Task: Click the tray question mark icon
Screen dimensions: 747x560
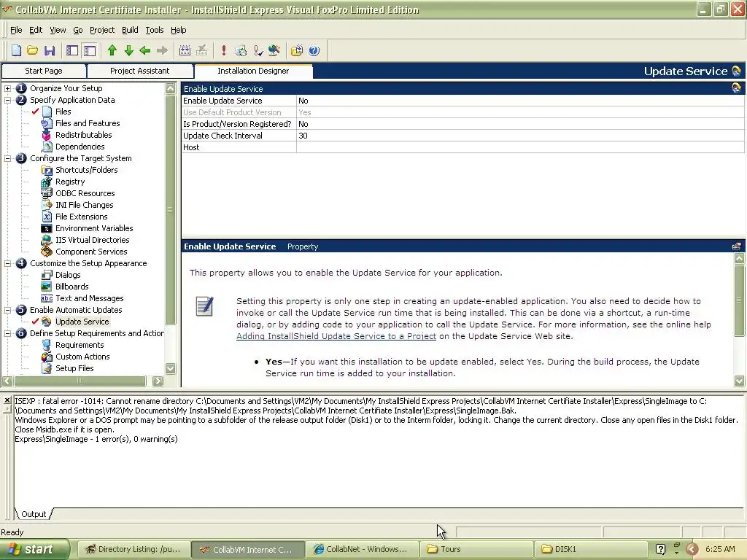Action: [660, 549]
